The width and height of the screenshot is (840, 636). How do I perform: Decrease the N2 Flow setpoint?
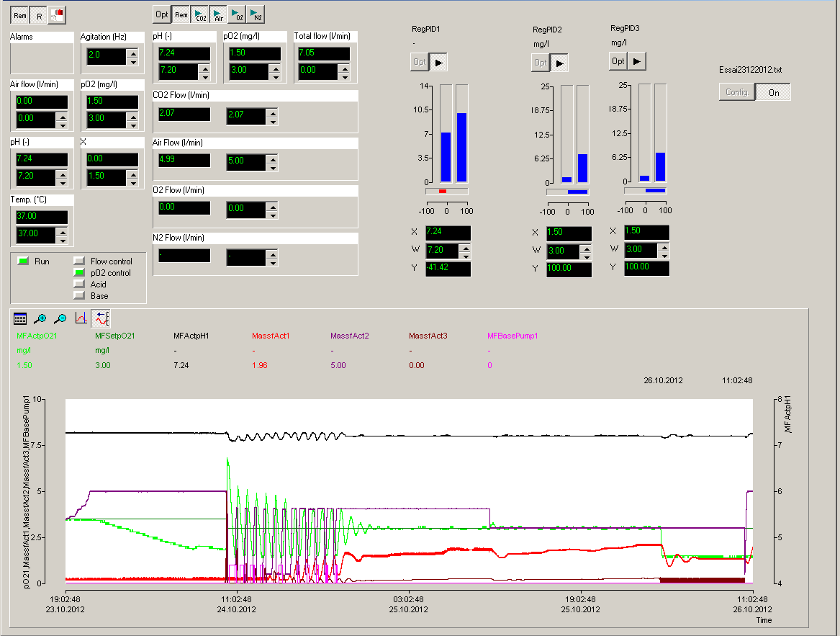click(x=273, y=263)
